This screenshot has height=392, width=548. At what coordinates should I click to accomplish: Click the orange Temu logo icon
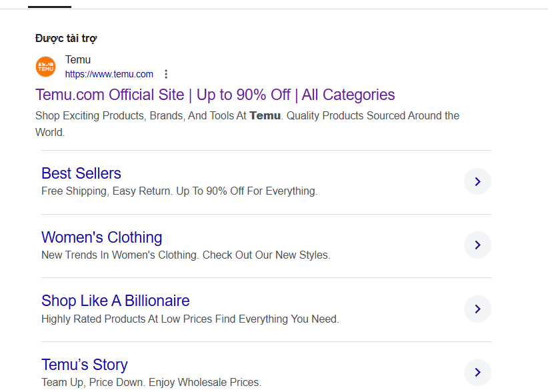click(46, 67)
